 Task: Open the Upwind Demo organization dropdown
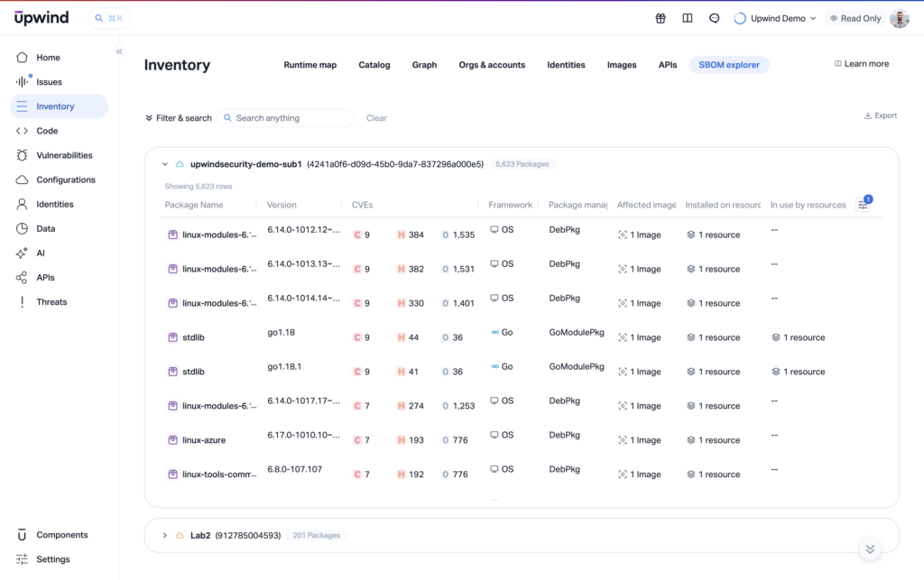click(775, 18)
